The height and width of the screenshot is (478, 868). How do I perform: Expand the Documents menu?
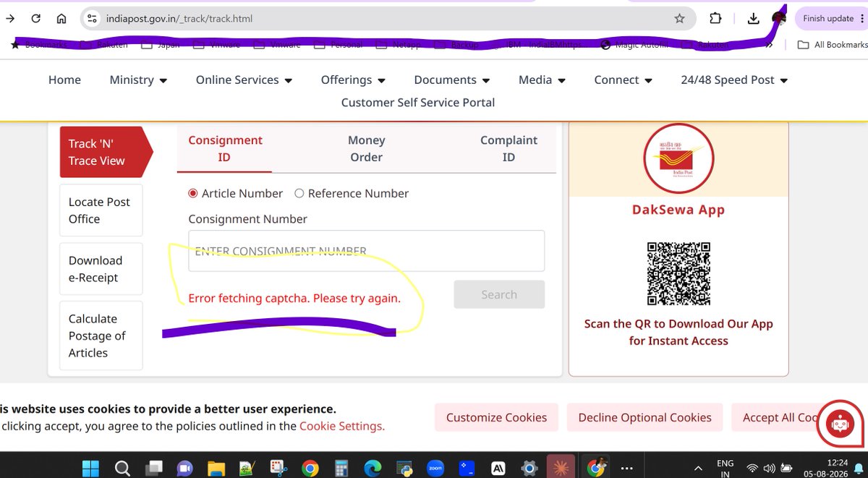(x=452, y=80)
